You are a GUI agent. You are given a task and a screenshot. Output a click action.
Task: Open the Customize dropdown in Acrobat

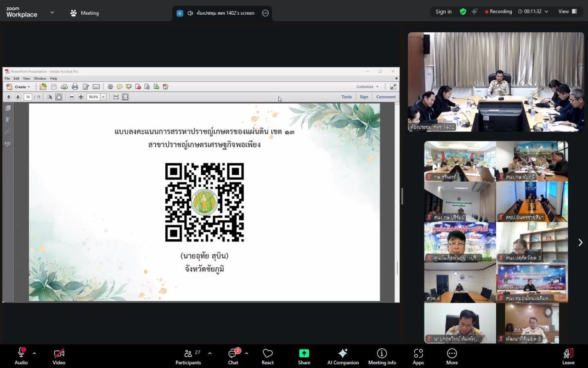click(367, 86)
